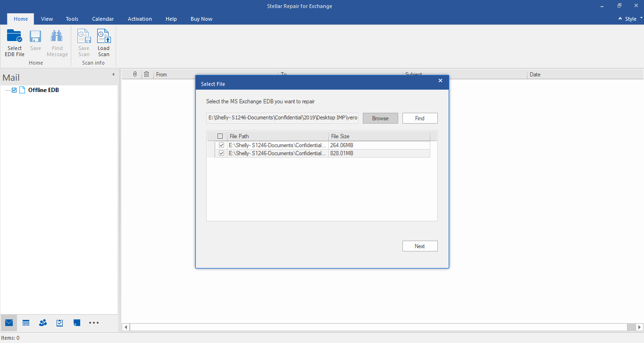
Task: Click the attachment column header icon
Action: click(135, 74)
